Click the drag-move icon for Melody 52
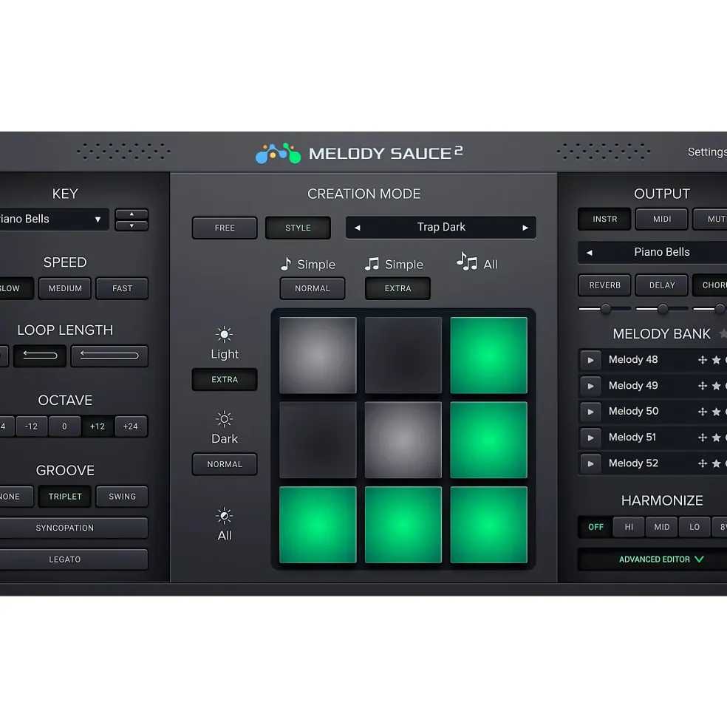The width and height of the screenshot is (727, 728). [x=703, y=463]
